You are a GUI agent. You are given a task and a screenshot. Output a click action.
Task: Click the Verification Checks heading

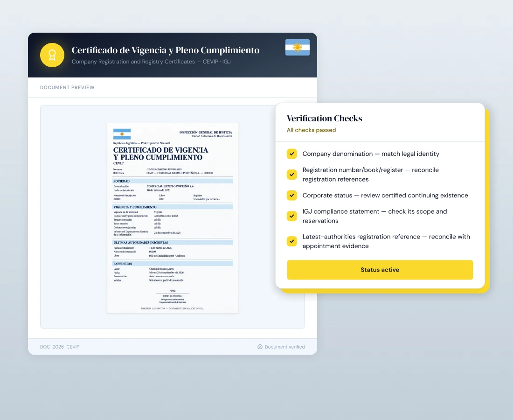(324, 118)
